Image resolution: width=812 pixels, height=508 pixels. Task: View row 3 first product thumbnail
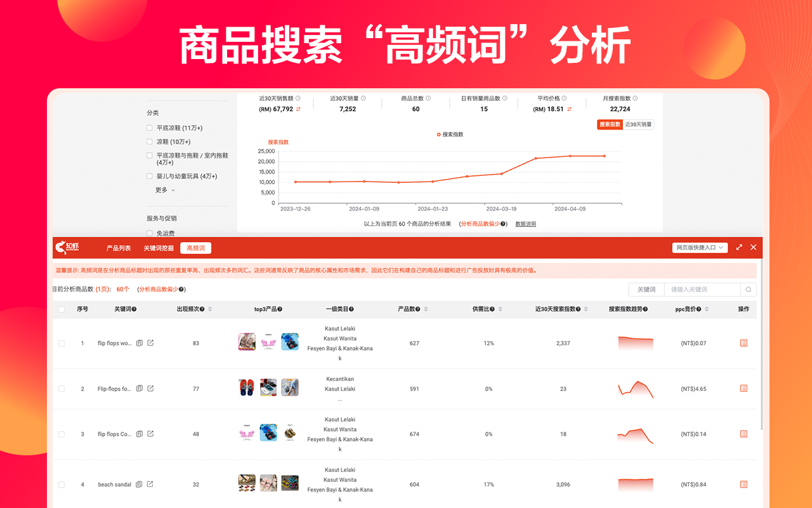coord(247,434)
